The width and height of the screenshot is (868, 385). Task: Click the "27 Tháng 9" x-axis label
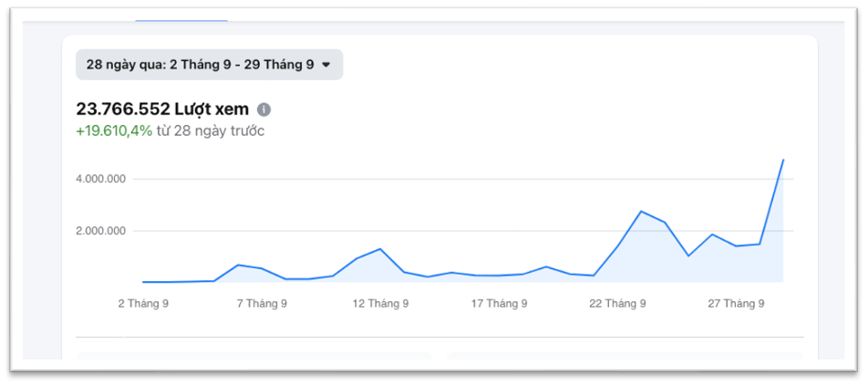tap(736, 304)
